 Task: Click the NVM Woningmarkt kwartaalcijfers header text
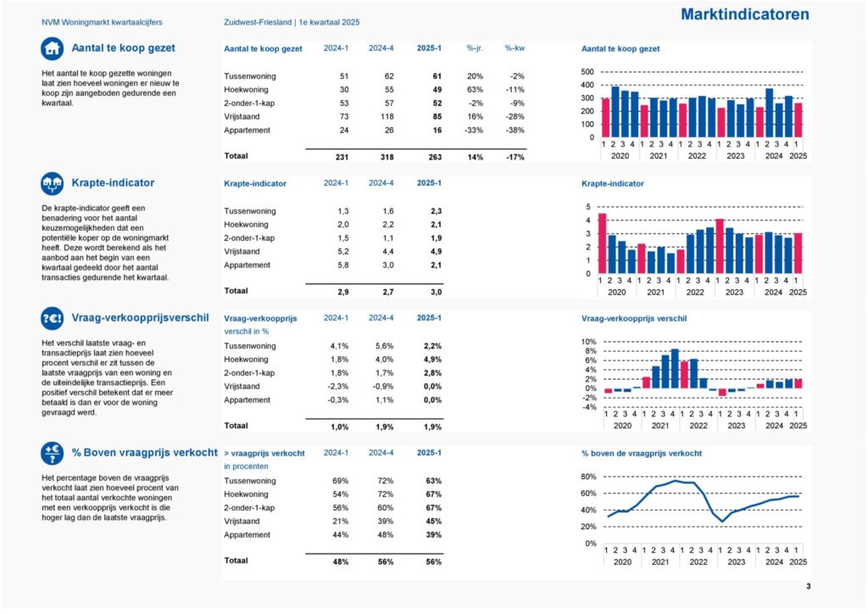click(x=102, y=23)
